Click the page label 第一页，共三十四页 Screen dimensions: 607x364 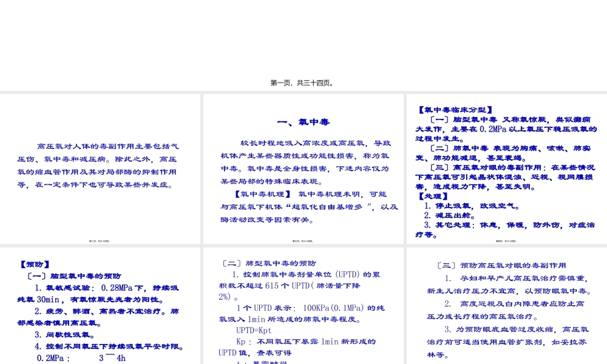point(302,83)
